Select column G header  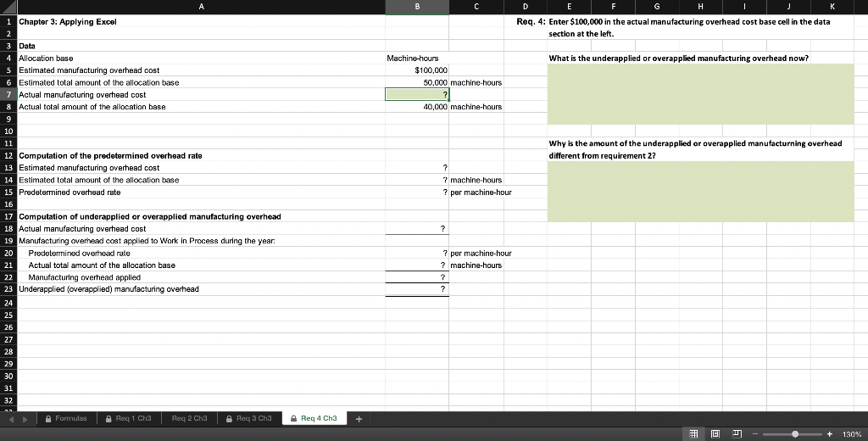pos(657,7)
